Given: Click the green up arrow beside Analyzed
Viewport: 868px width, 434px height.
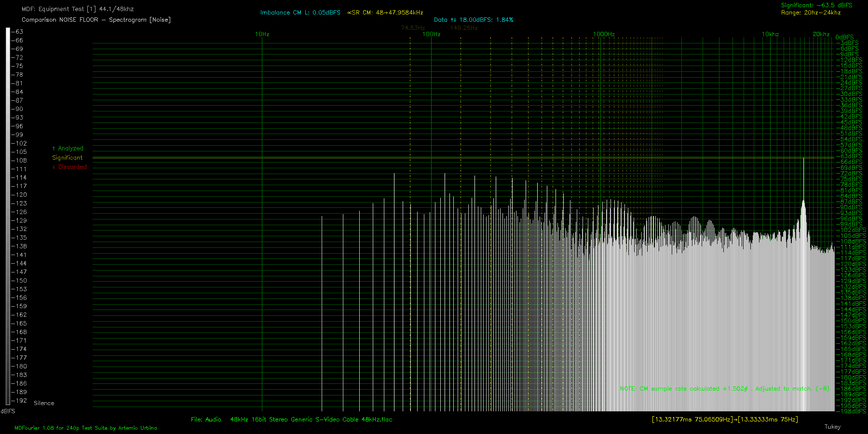Looking at the screenshot, I should coord(54,149).
